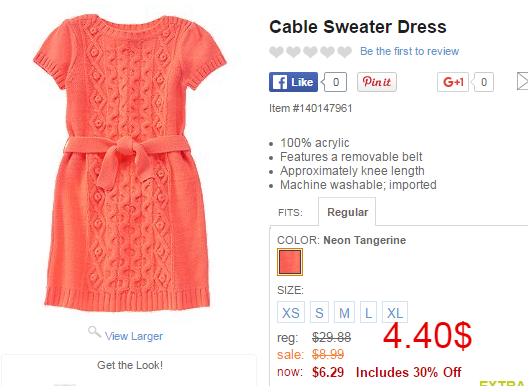
Task: Select size XS
Action: tap(291, 312)
